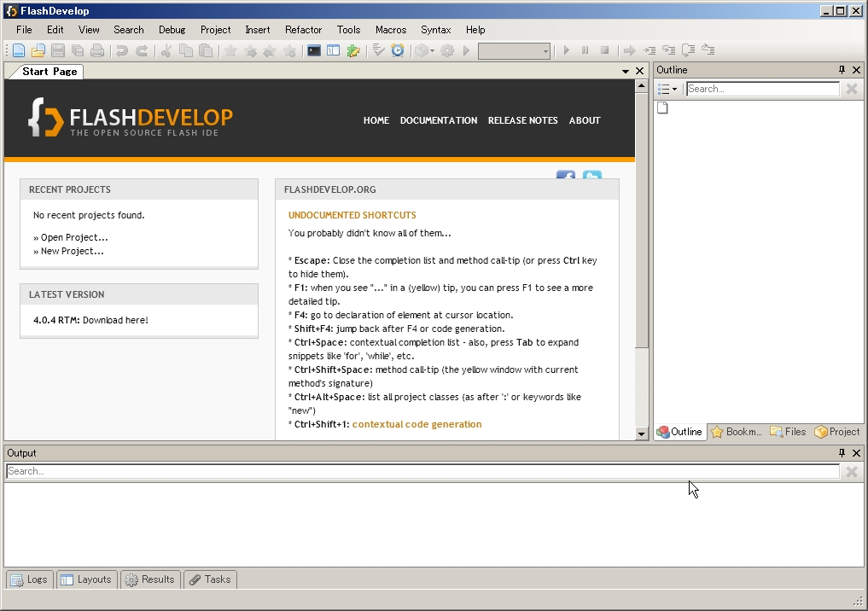This screenshot has height=611, width=868.
Task: Click the debugger Continue play button
Action: 566,50
